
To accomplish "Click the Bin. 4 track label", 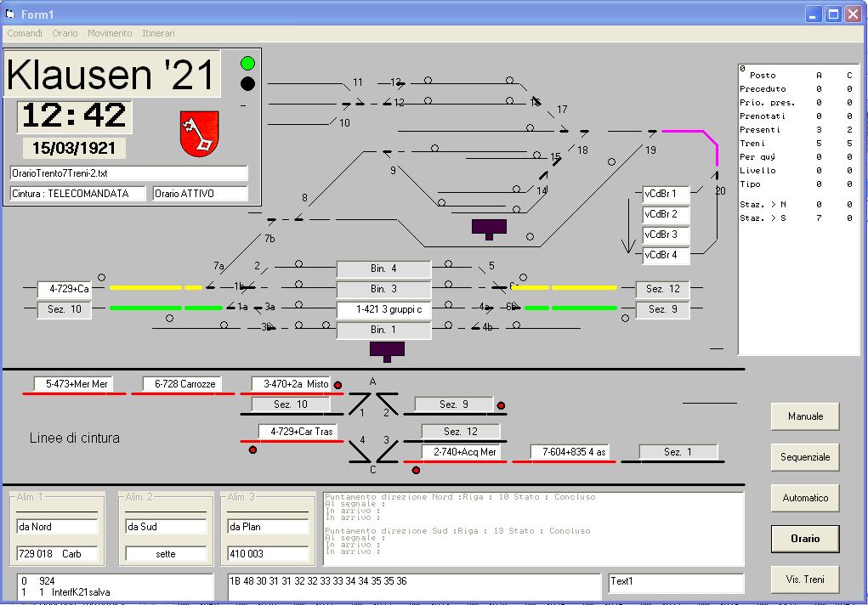I will coord(383,269).
